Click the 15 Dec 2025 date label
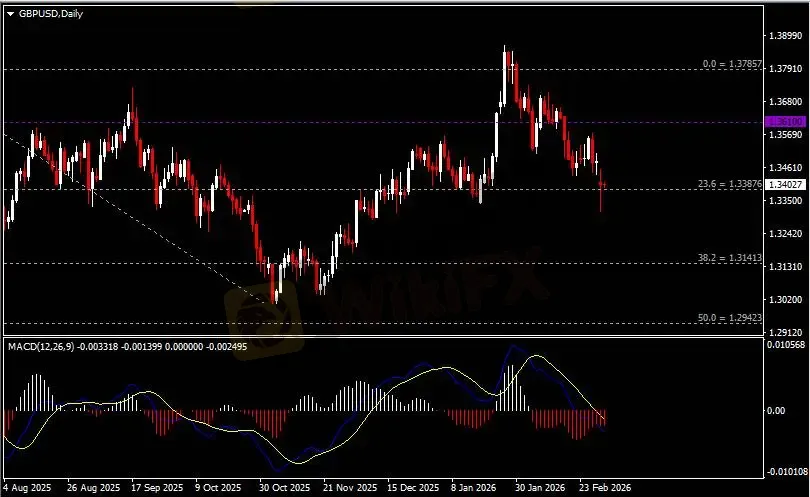Viewport: 810px width, 497px height. (413, 488)
